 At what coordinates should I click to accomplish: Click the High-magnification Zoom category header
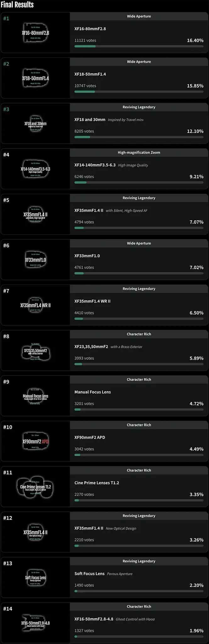pos(139,153)
